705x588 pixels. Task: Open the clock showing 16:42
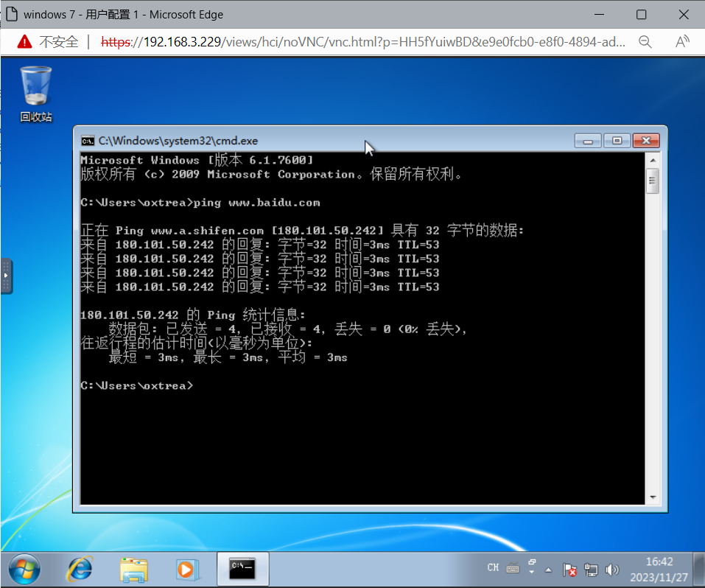(659, 570)
